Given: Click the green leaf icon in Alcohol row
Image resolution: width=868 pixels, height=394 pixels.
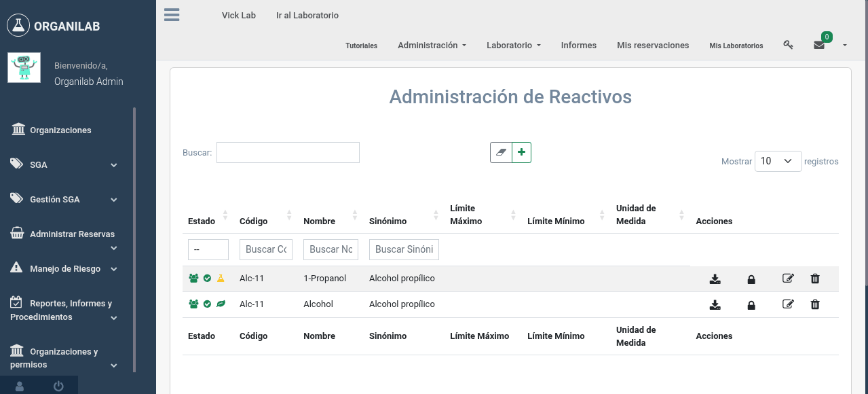Looking at the screenshot, I should click(221, 304).
